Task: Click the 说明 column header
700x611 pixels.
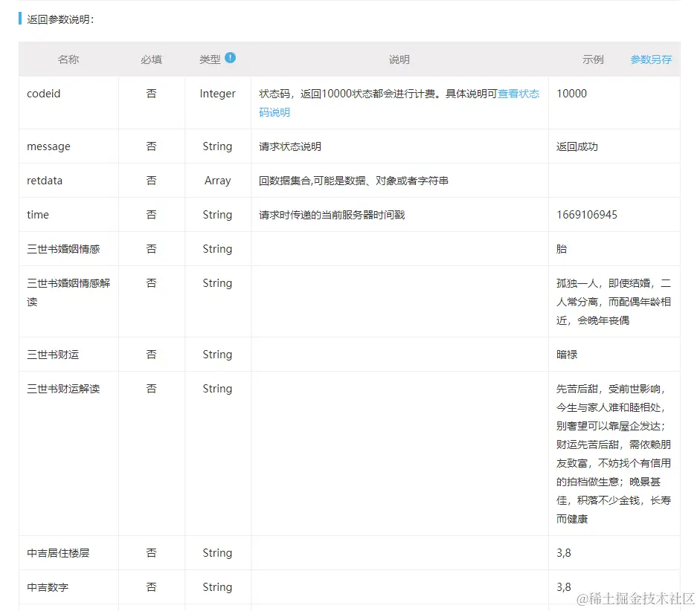Action: point(399,59)
